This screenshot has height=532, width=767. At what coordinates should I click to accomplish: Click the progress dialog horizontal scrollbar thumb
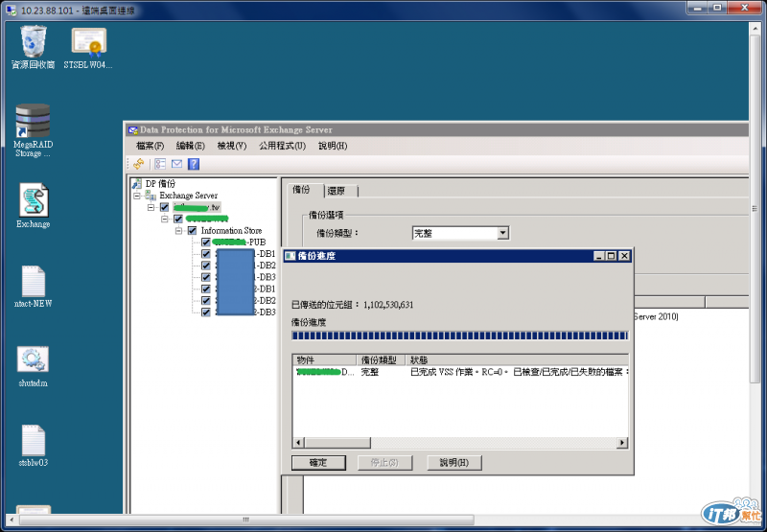tap(338, 443)
